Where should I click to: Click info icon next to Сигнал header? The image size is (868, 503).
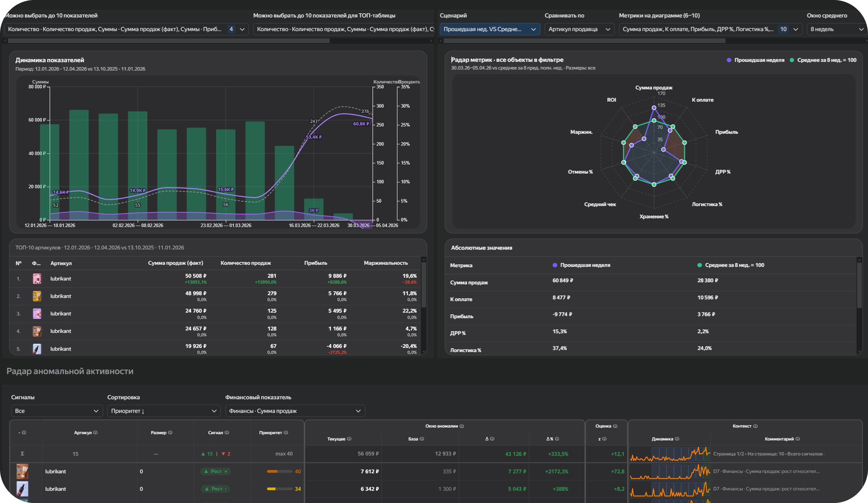tap(227, 432)
